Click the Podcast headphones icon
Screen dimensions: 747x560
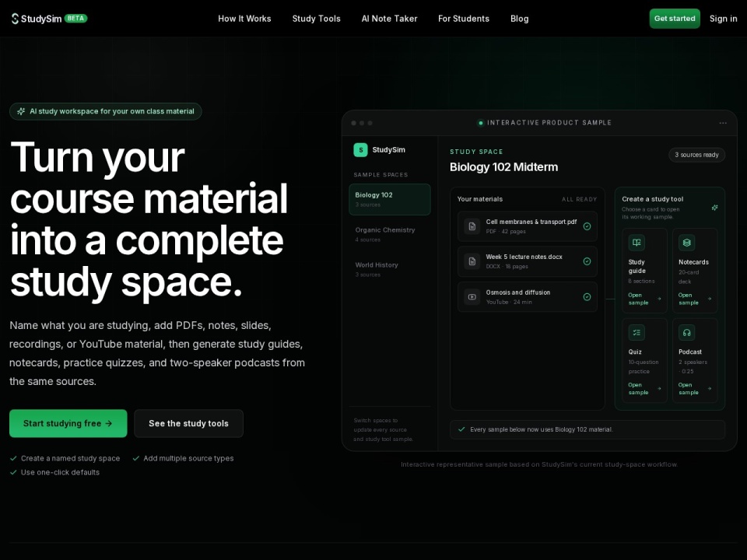[x=686, y=332]
